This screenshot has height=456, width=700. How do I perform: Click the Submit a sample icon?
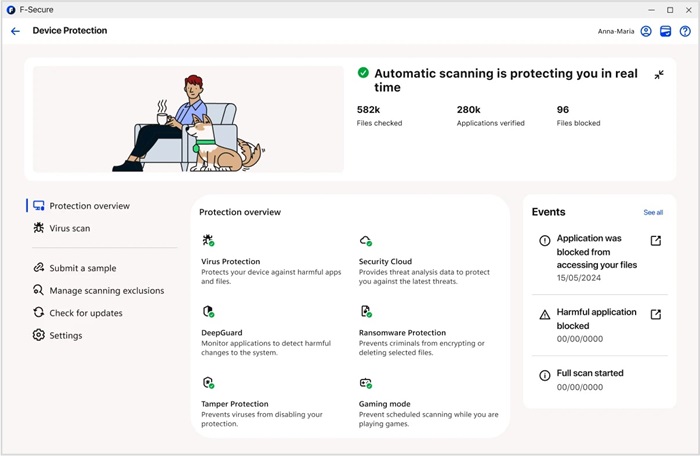pyautogui.click(x=39, y=268)
